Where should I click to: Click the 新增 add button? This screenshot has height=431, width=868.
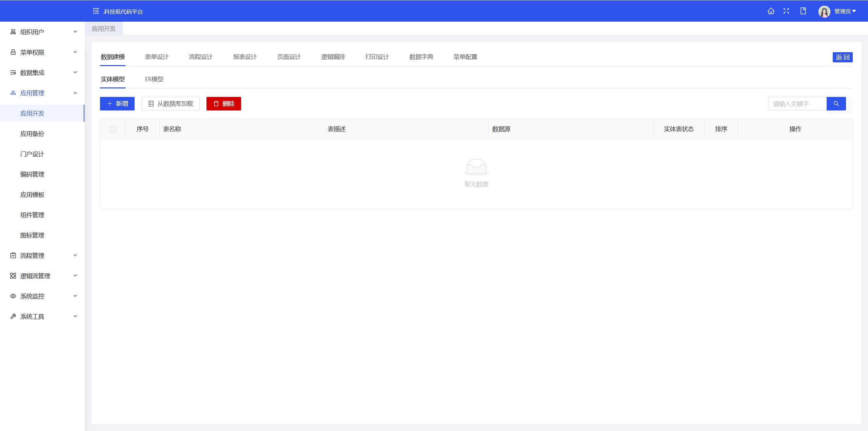117,104
